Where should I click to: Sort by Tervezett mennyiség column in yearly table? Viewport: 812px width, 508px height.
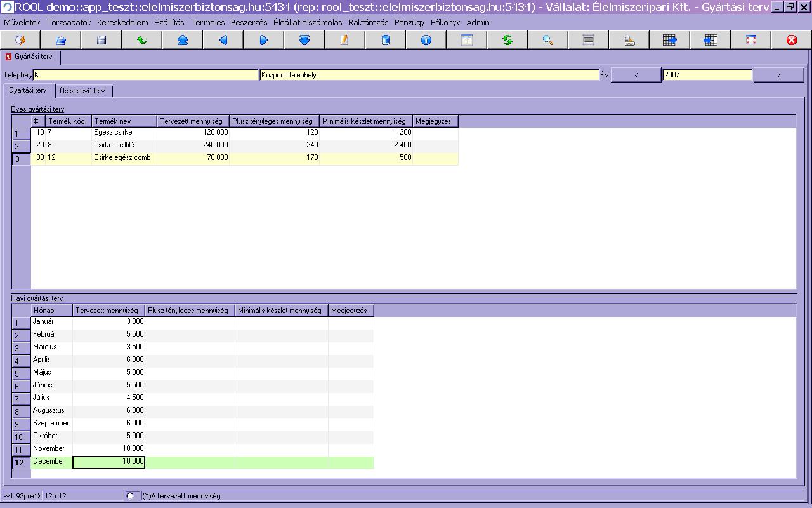click(x=193, y=121)
